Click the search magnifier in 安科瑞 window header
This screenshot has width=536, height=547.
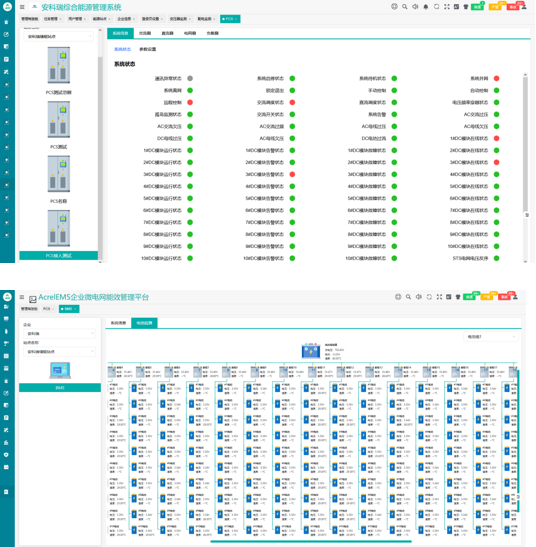coord(405,7)
